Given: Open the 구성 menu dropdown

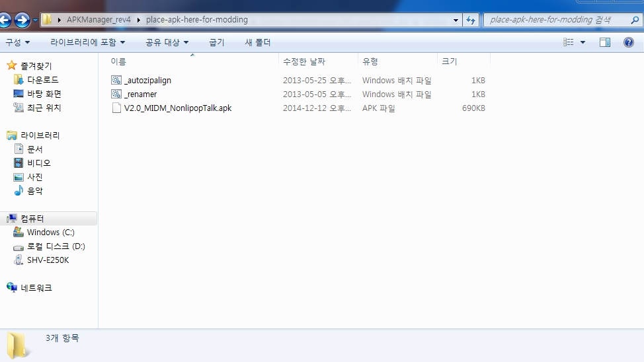Looking at the screenshot, I should [17, 42].
